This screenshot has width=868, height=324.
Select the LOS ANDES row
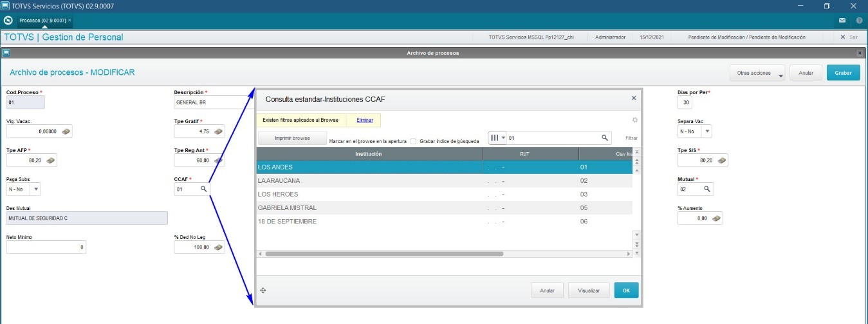[444, 167]
